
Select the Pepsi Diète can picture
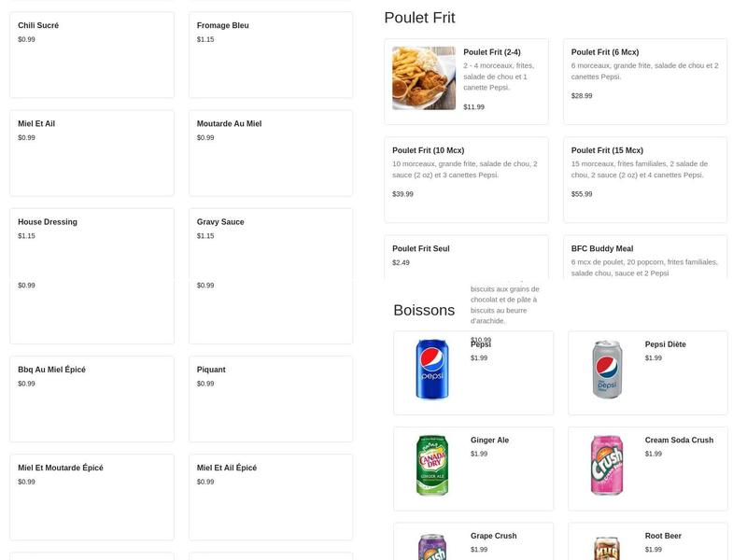(x=607, y=370)
